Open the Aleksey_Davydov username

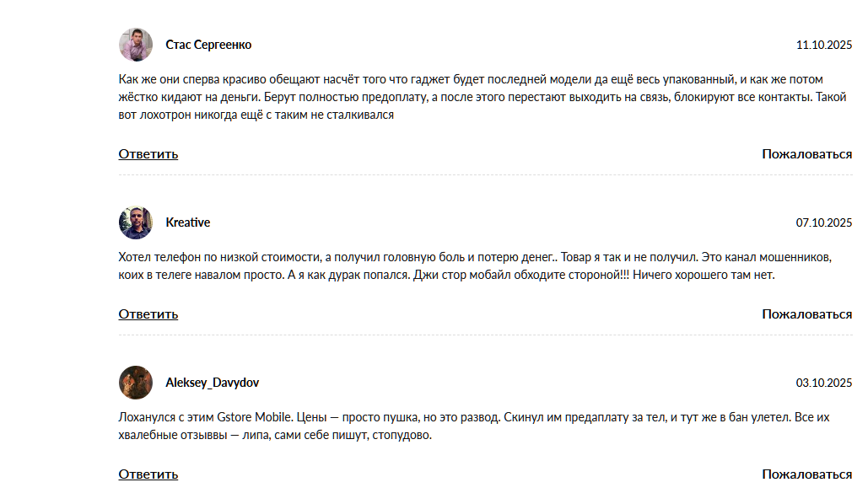click(213, 383)
